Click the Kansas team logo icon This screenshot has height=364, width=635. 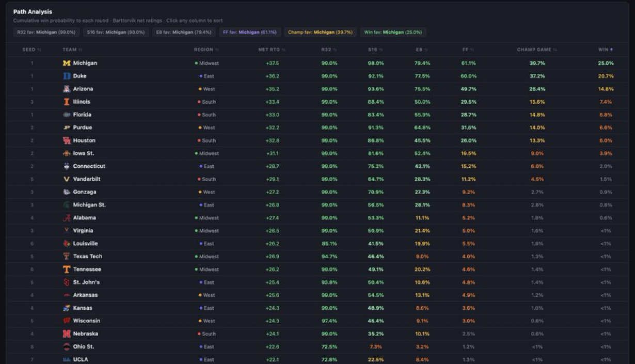[x=66, y=308]
